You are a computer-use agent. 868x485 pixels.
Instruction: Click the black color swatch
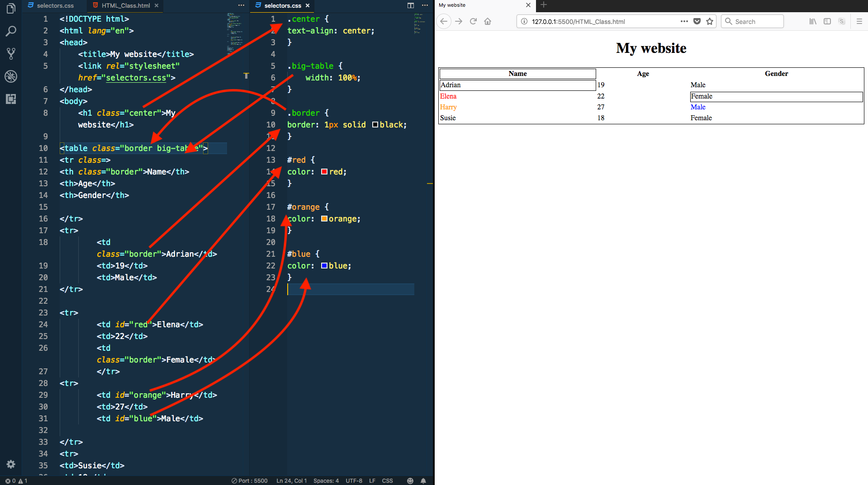pos(375,125)
